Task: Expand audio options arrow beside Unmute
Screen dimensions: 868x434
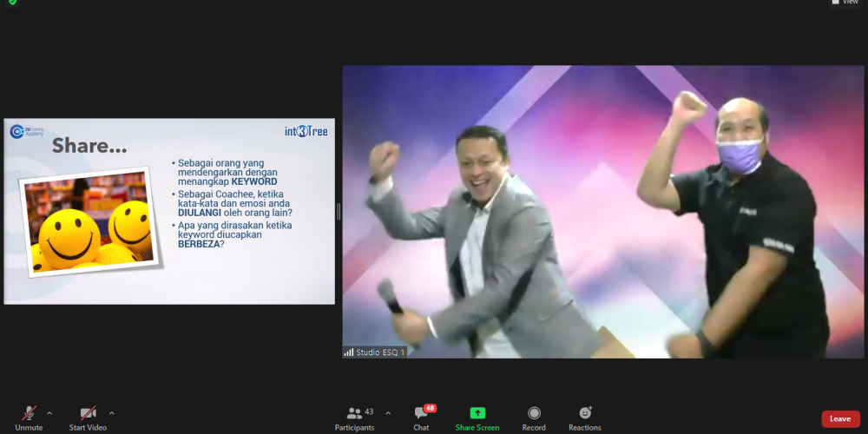Action: click(x=49, y=413)
